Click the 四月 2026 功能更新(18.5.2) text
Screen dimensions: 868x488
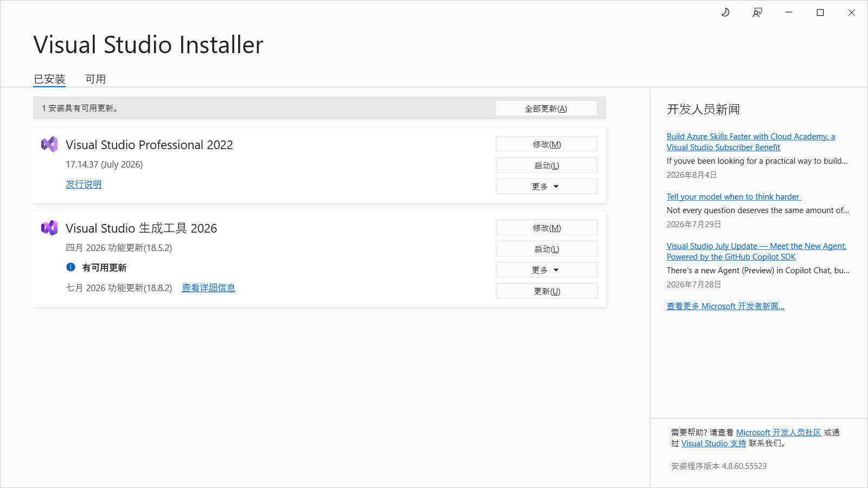click(x=119, y=248)
